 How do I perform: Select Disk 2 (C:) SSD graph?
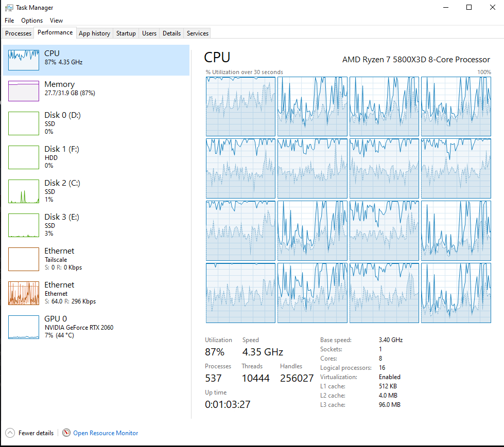pyautogui.click(x=24, y=191)
